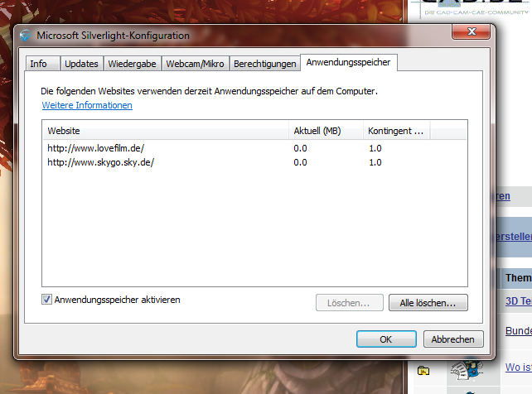The width and height of the screenshot is (532, 394).
Task: Toggle Anwendungsspeicher aktivieren checkbox
Action: click(46, 299)
